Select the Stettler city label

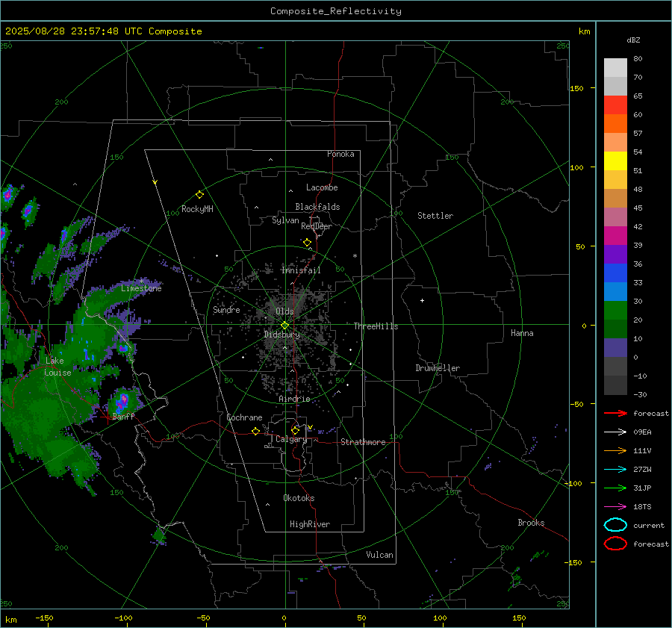tap(435, 216)
